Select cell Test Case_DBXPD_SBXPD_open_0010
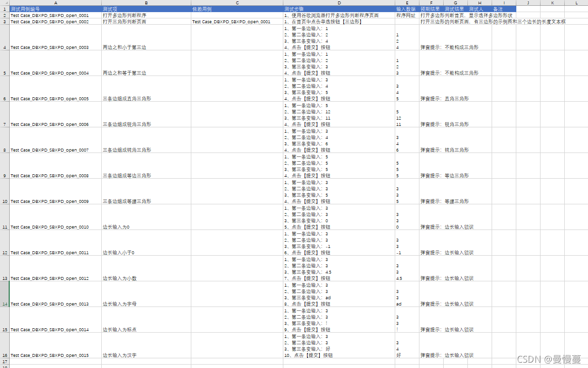Viewport: 588px width, 368px height. [56, 217]
